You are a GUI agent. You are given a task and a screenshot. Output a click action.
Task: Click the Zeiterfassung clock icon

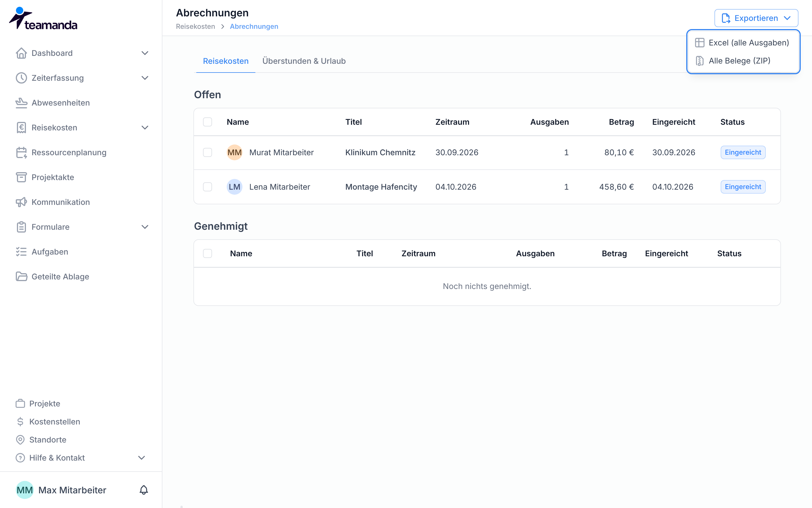tap(21, 78)
